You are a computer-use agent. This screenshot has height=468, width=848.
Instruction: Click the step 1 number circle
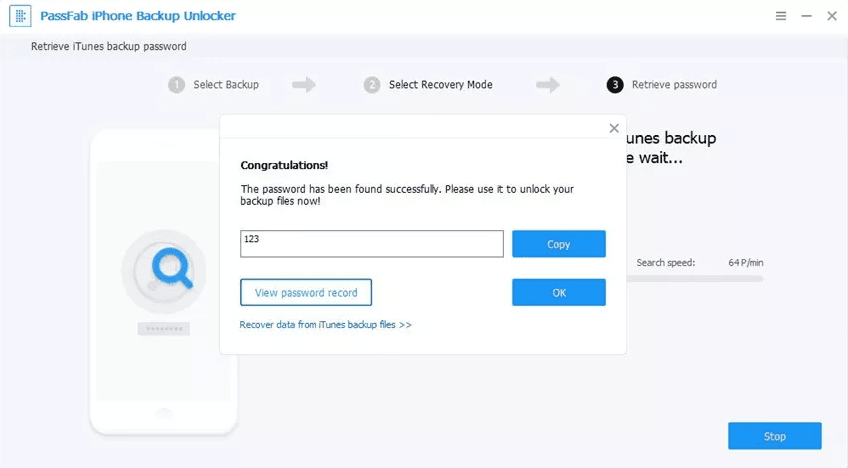tap(177, 85)
